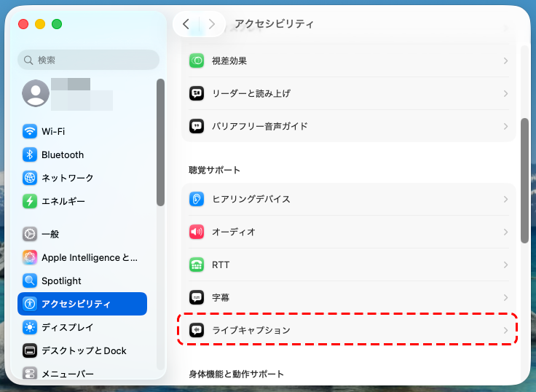536x392 pixels.
Task: Expand the ヒアリングデバイス row chevron
Action: [505, 199]
